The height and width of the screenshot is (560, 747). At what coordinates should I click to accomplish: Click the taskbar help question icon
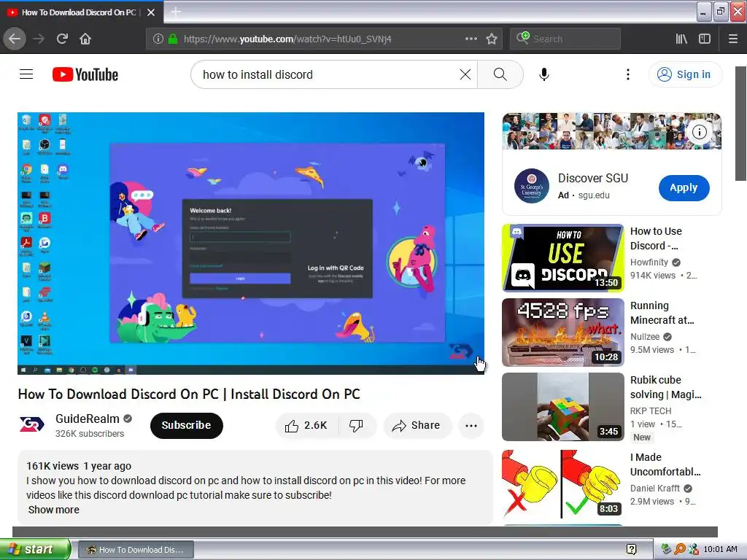click(x=631, y=550)
